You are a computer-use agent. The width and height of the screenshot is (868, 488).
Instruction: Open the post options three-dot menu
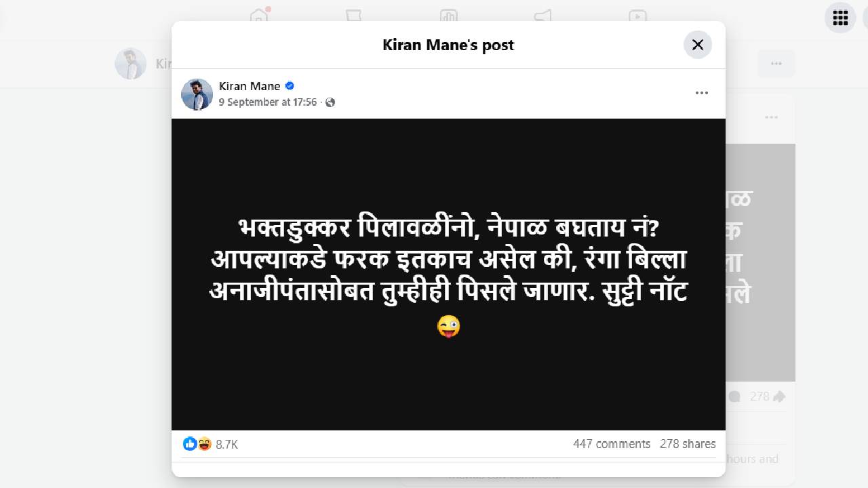coord(702,93)
